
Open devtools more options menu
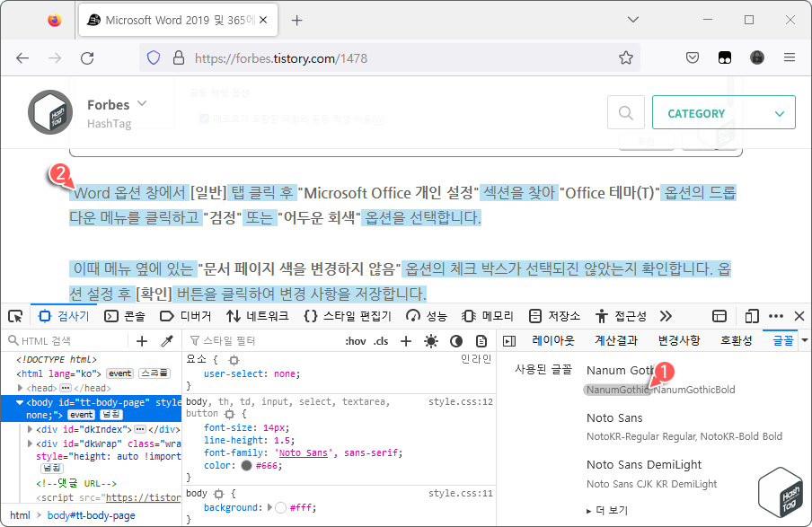[x=776, y=316]
